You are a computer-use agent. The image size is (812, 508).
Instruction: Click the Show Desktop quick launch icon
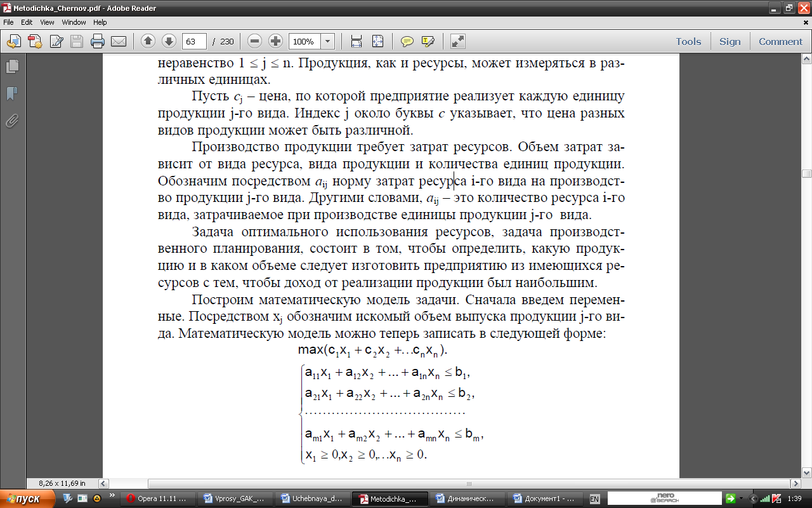82,498
